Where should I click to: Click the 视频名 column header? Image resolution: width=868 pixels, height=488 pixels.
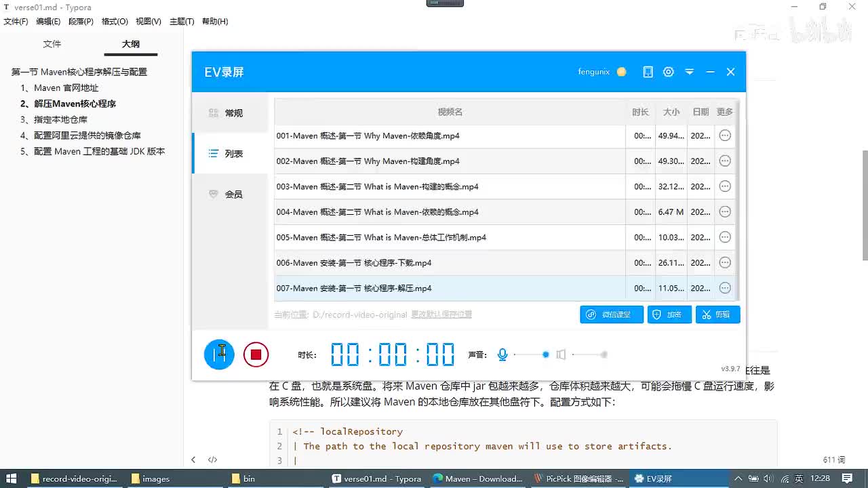(x=450, y=112)
